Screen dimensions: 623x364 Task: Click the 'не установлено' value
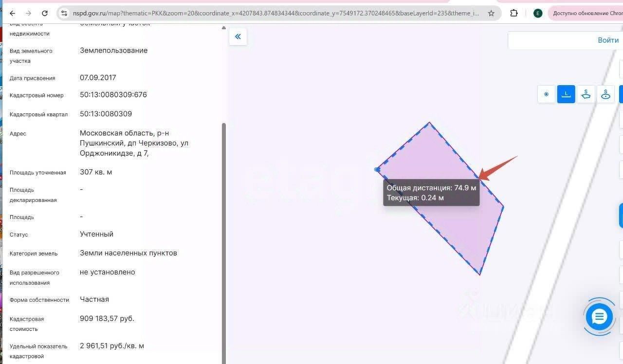tap(108, 272)
